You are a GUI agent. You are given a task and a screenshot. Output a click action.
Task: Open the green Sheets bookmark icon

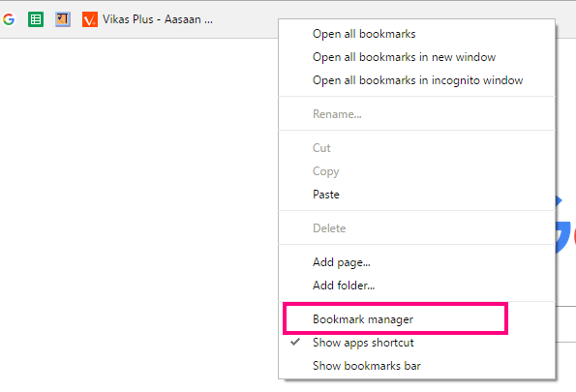pos(36,19)
